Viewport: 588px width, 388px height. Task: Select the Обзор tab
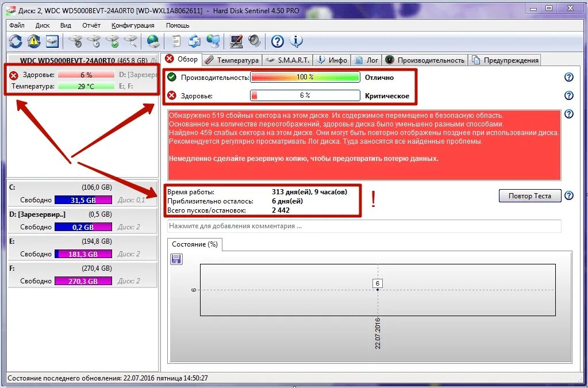pos(182,59)
